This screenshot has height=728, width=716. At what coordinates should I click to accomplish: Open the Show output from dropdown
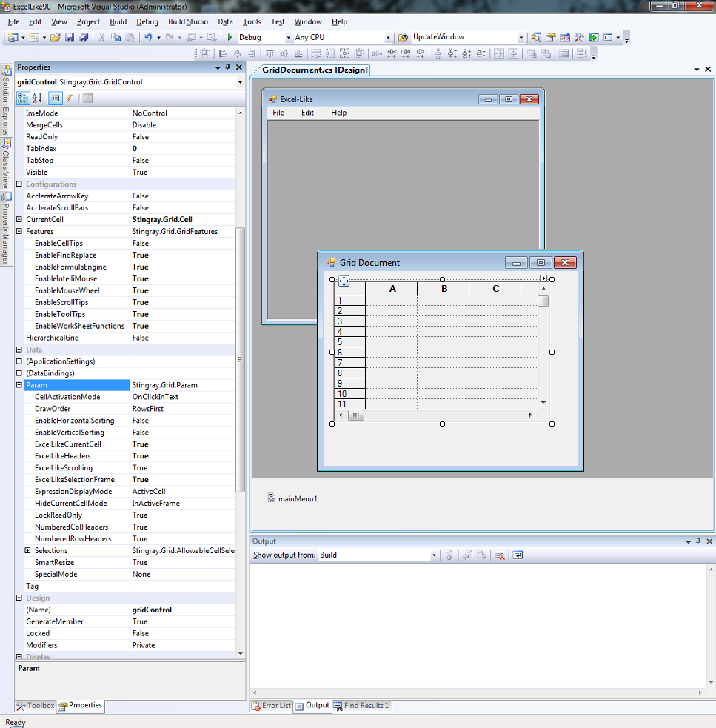(434, 555)
